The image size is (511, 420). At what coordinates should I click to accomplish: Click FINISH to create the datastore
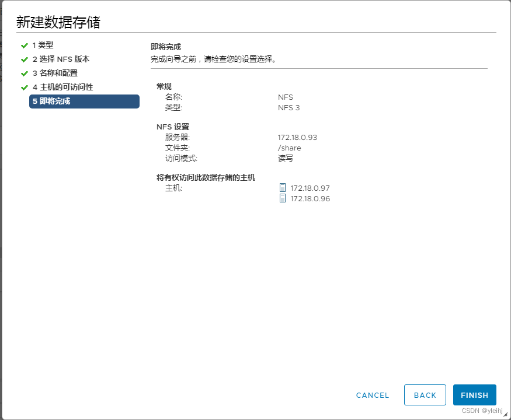pos(474,395)
